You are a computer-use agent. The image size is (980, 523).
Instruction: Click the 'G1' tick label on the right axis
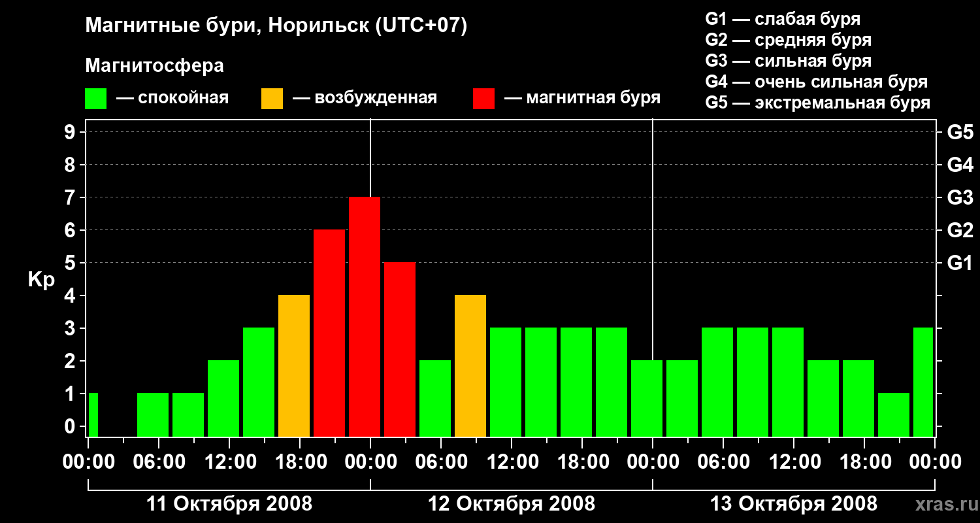960,263
